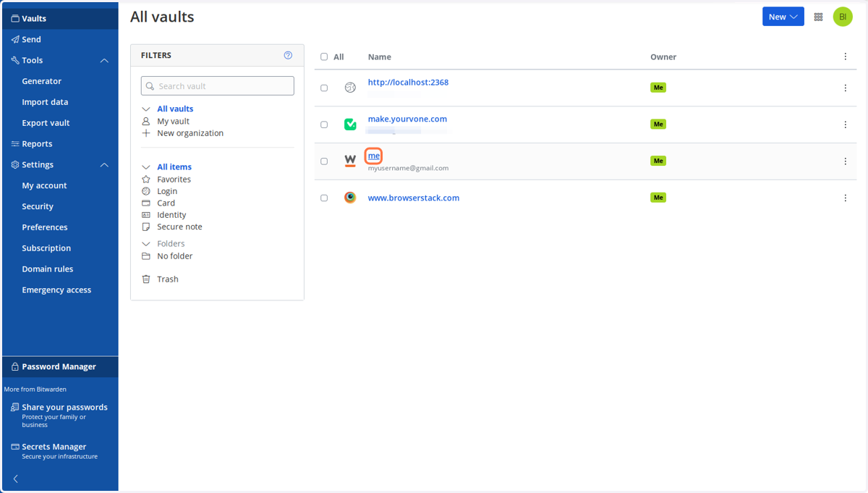The image size is (868, 493).
Task: Click the browserstack favicon icon
Action: [x=350, y=198]
